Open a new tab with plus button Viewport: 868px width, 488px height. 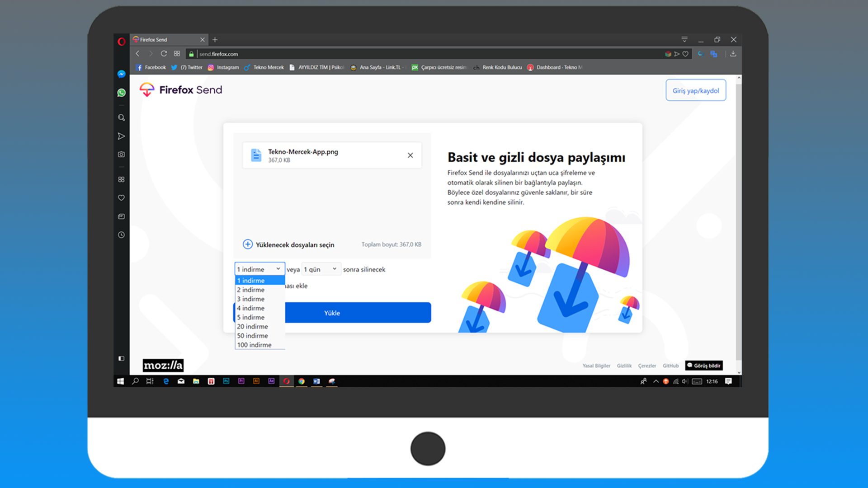(x=215, y=40)
